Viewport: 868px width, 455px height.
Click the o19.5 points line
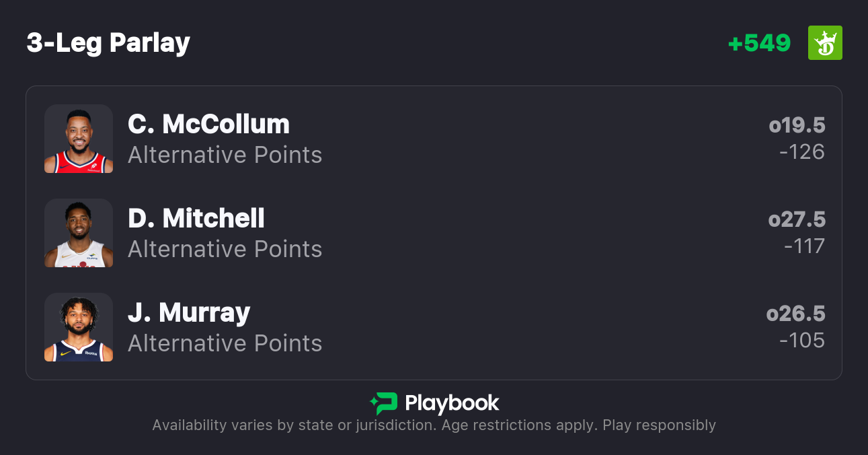[x=797, y=125]
